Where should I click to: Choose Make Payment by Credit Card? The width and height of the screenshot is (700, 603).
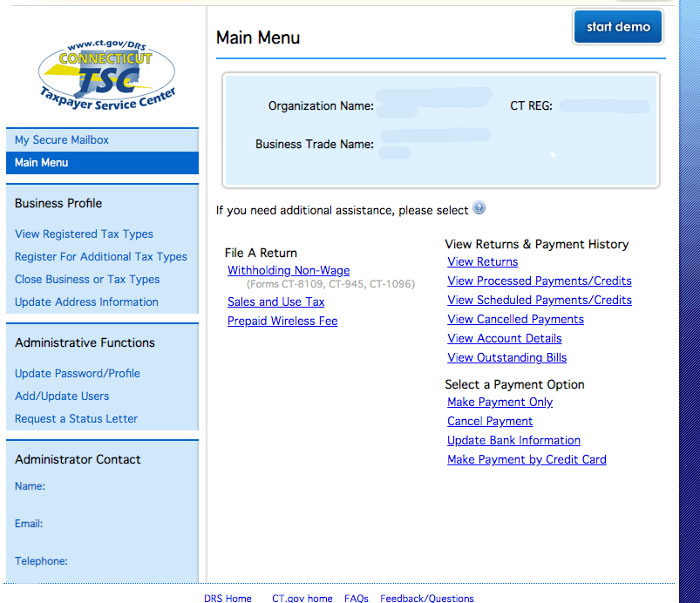coord(527,460)
